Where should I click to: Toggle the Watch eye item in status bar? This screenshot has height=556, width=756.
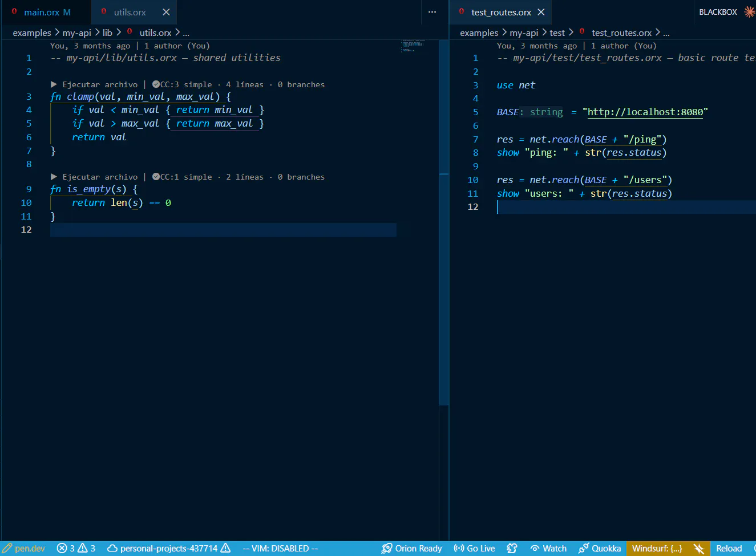point(548,549)
